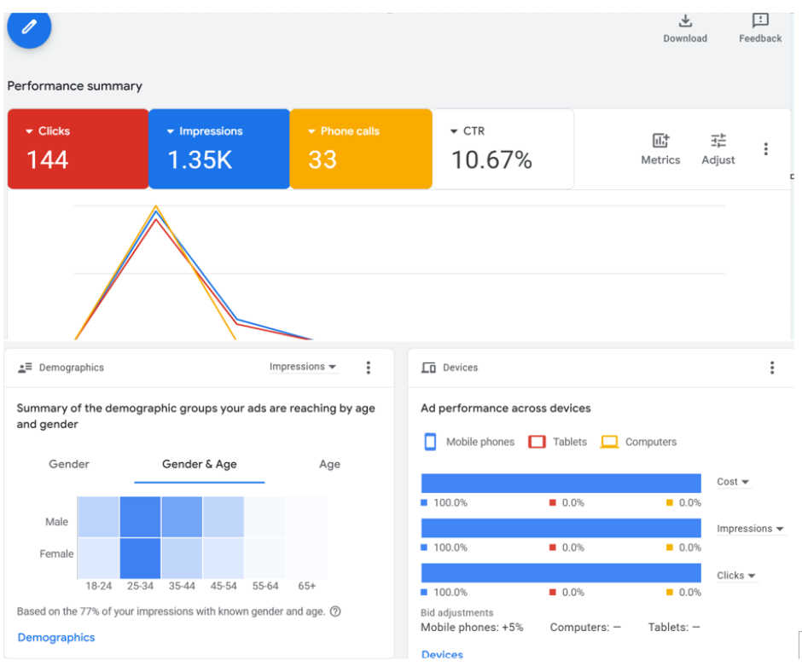The image size is (802, 672).
Task: Click the Male 25-34 heatmap cell
Action: [x=140, y=517]
